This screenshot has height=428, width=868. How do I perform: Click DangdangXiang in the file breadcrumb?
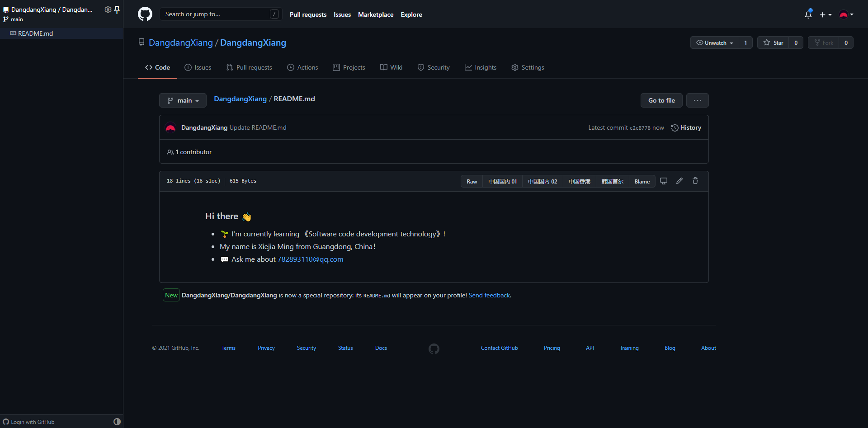(241, 99)
